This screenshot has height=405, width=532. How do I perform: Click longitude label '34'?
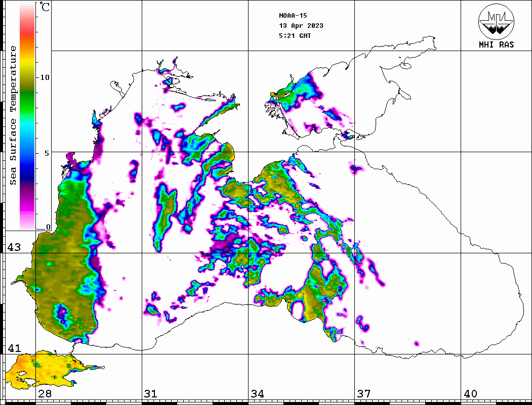(x=257, y=393)
